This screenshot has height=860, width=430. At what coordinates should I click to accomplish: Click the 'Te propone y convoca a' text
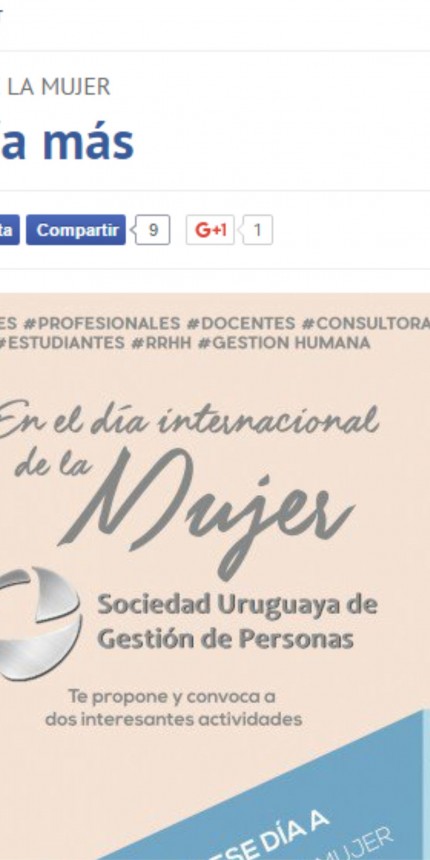[x=172, y=697]
